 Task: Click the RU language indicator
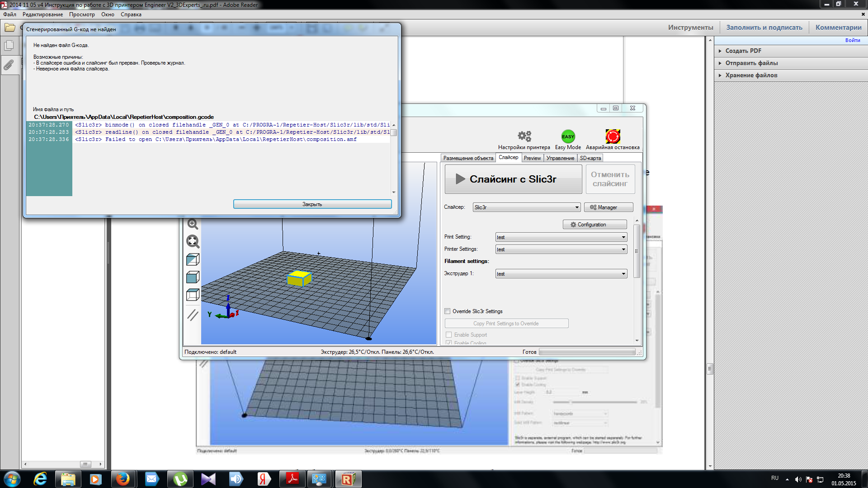pos(775,478)
